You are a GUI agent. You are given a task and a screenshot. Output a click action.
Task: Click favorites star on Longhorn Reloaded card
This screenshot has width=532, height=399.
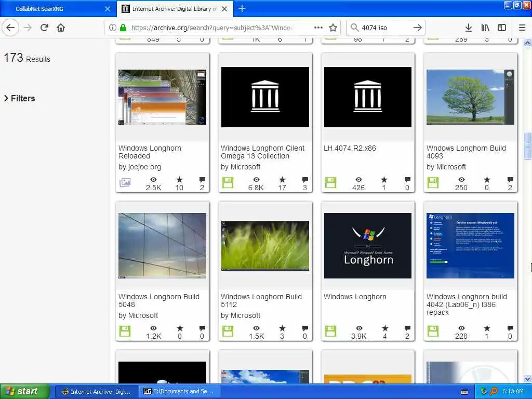click(x=179, y=180)
